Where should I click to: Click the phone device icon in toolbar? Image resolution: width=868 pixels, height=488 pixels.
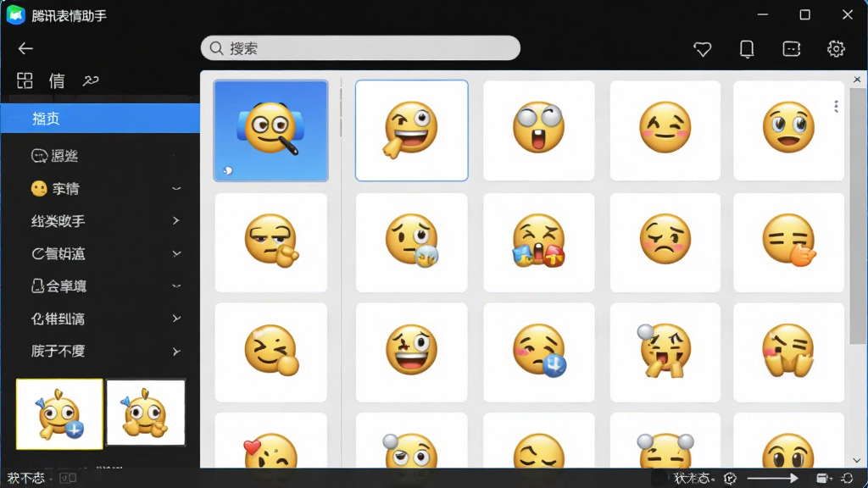(747, 49)
